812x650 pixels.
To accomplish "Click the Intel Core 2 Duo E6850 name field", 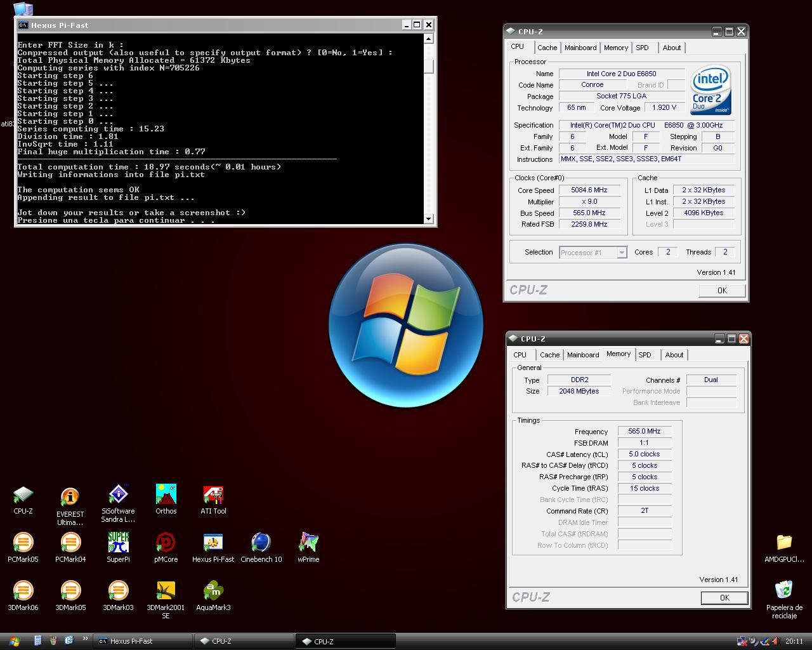I will click(x=622, y=74).
